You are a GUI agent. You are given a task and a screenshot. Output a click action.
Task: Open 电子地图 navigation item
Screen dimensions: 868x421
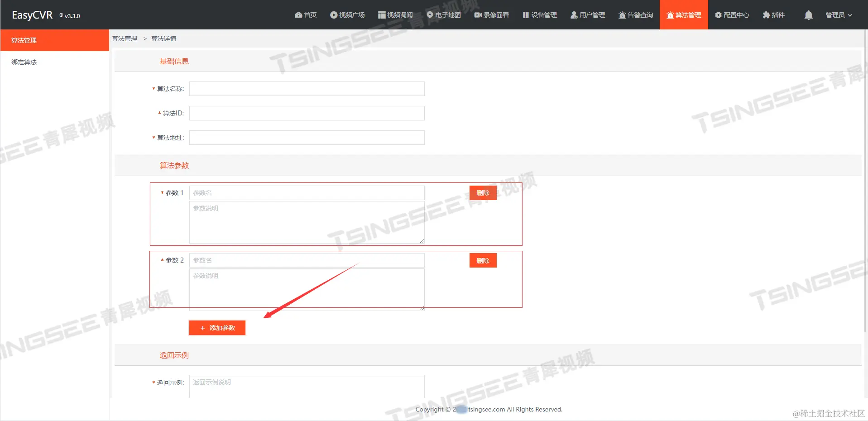[444, 15]
